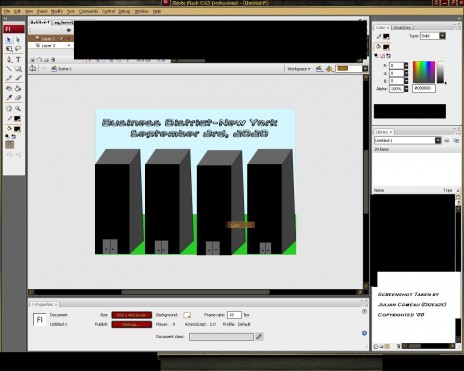Screen dimensions: 464x371
Task: Select the Zoom magnifier tool
Action: point(18,108)
